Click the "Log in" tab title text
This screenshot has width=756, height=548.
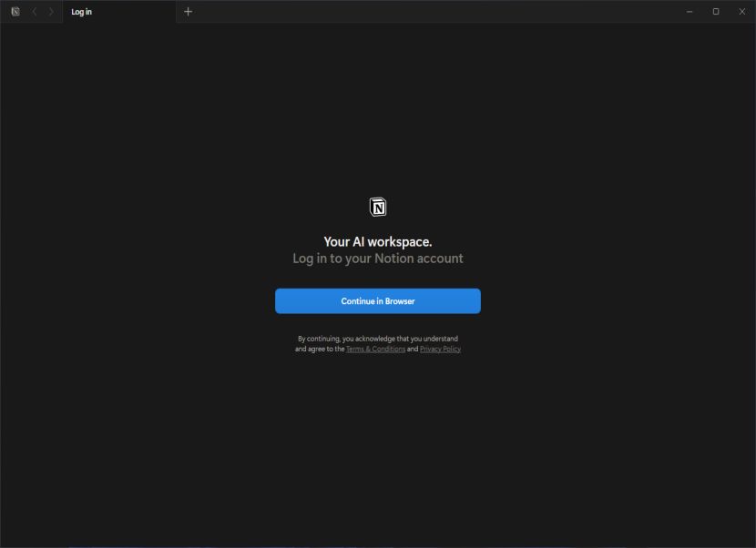click(x=81, y=12)
